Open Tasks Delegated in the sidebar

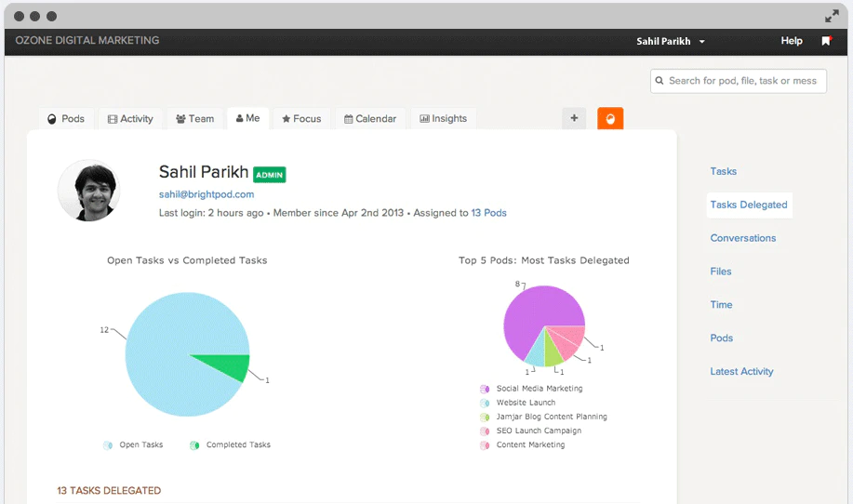[x=749, y=205]
